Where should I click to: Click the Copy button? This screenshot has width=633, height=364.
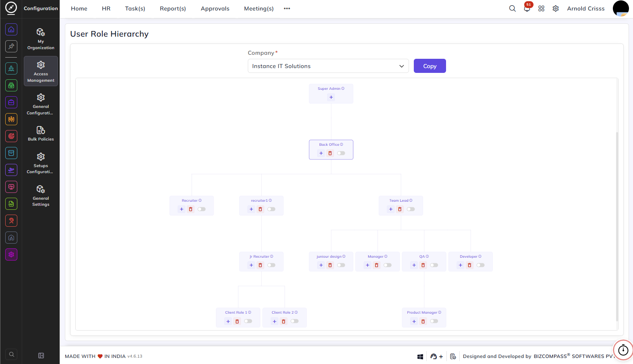click(430, 66)
